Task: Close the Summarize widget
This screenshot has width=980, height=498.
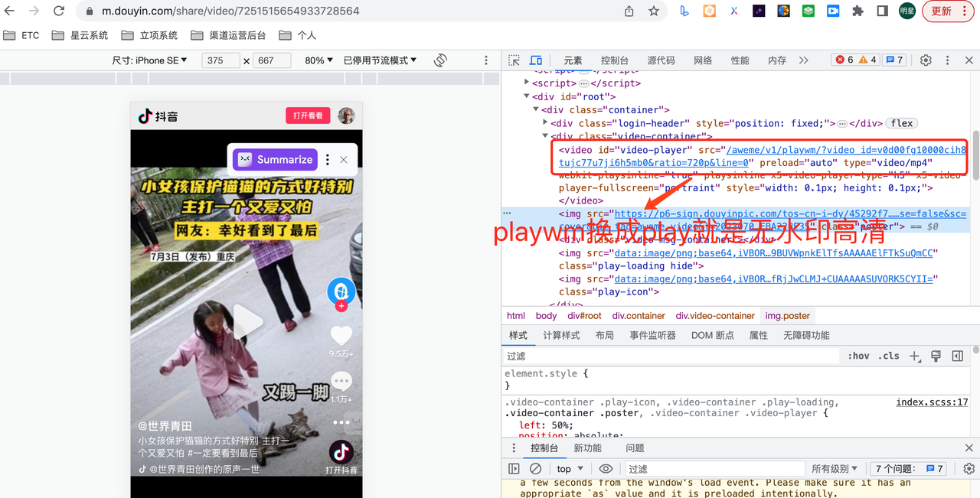Action: click(x=344, y=159)
